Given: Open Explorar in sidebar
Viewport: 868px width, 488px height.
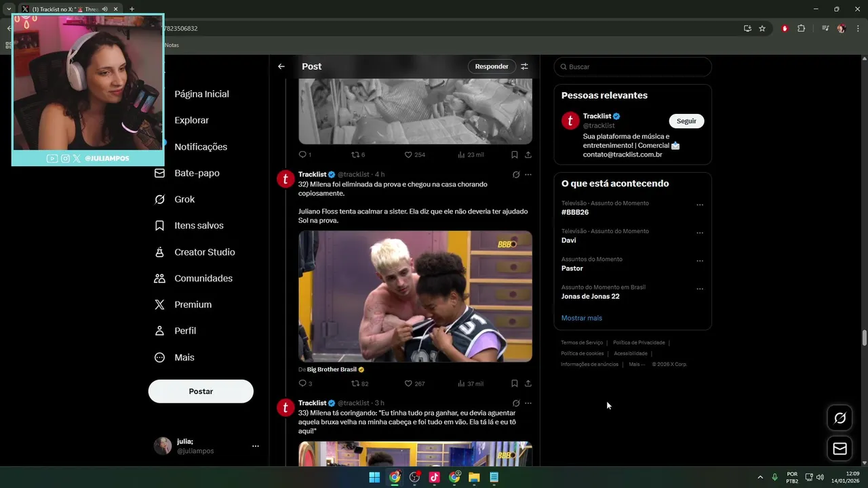Looking at the screenshot, I should point(191,121).
